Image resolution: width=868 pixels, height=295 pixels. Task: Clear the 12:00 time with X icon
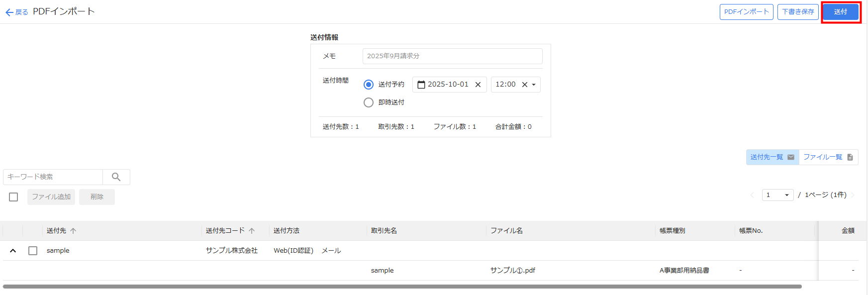524,85
